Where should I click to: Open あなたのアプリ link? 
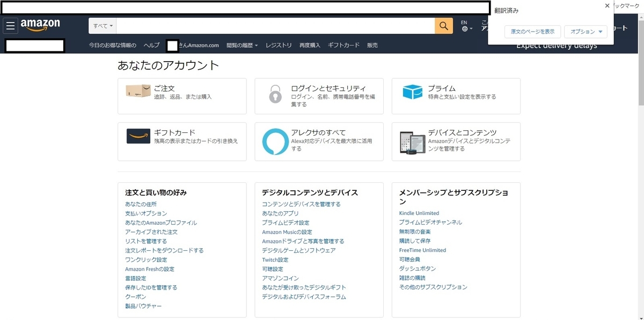point(280,213)
